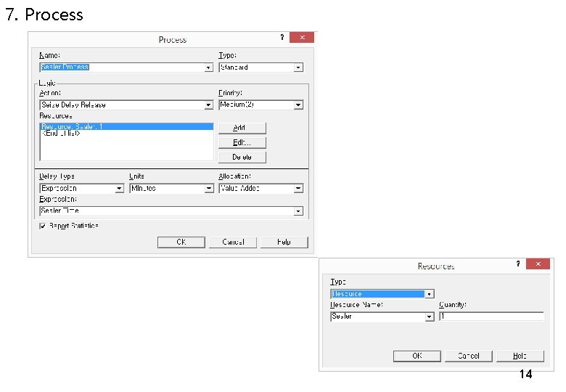Click the Name field text Sealer Process
The image size is (566, 392).
pyautogui.click(x=65, y=67)
